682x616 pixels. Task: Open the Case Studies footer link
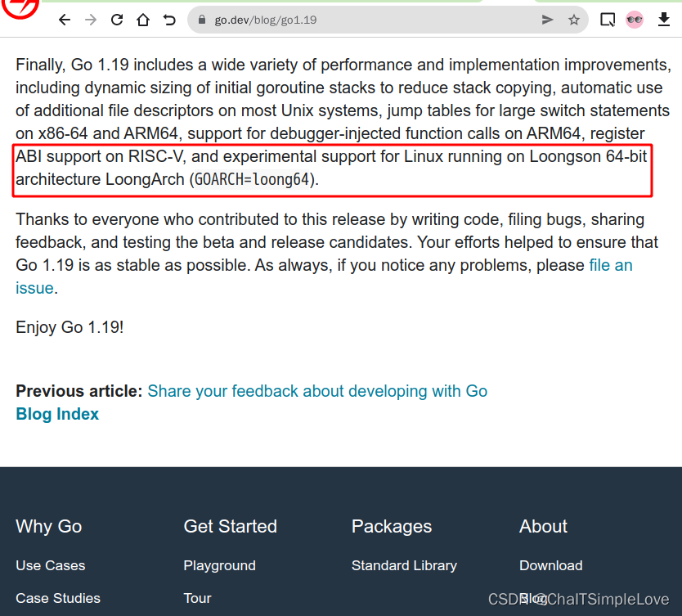[58, 598]
